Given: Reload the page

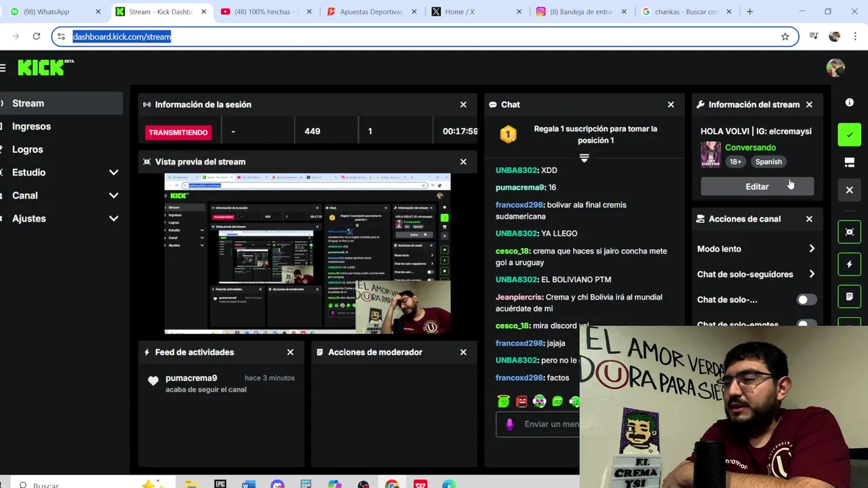Looking at the screenshot, I should 37,37.
